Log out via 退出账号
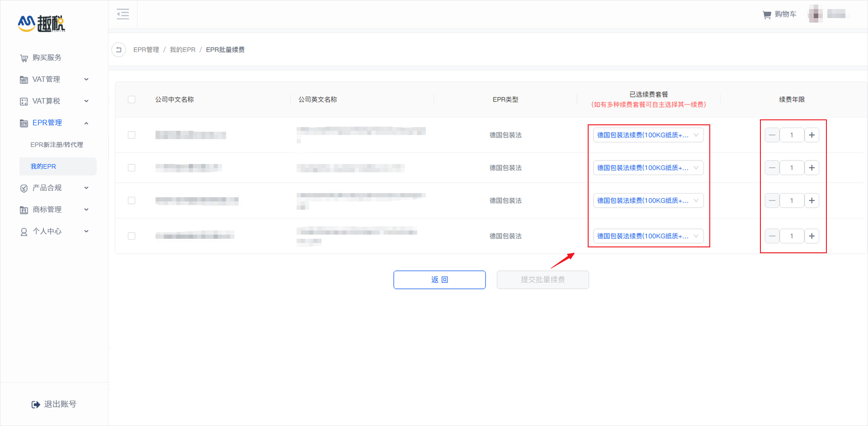The width and height of the screenshot is (868, 426). pyautogui.click(x=54, y=404)
